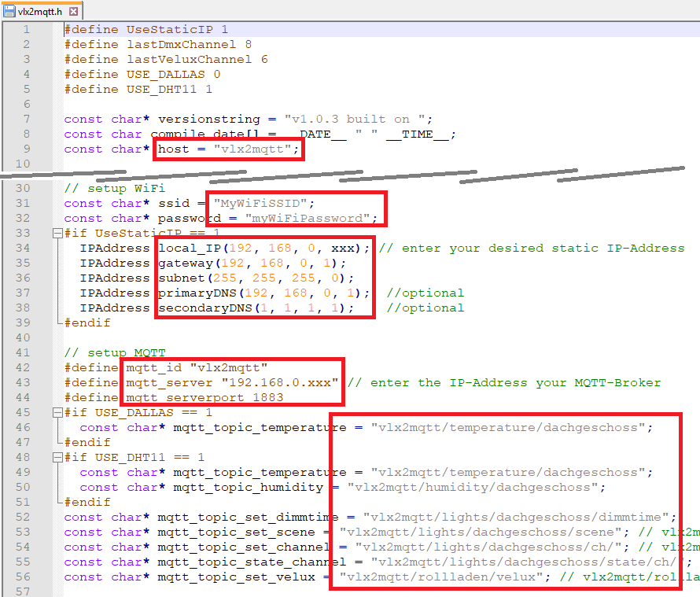700x597 pixels.
Task: Place cursor on "lastDmxChannel" define
Action: 181,45
